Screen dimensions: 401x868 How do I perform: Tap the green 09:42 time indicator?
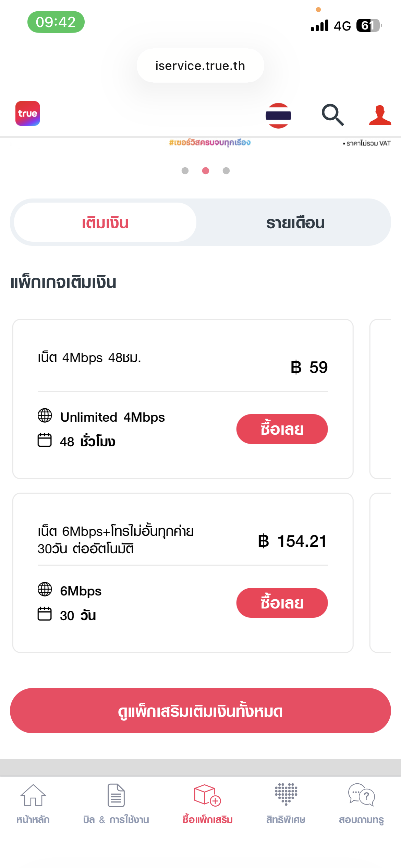coord(56,22)
